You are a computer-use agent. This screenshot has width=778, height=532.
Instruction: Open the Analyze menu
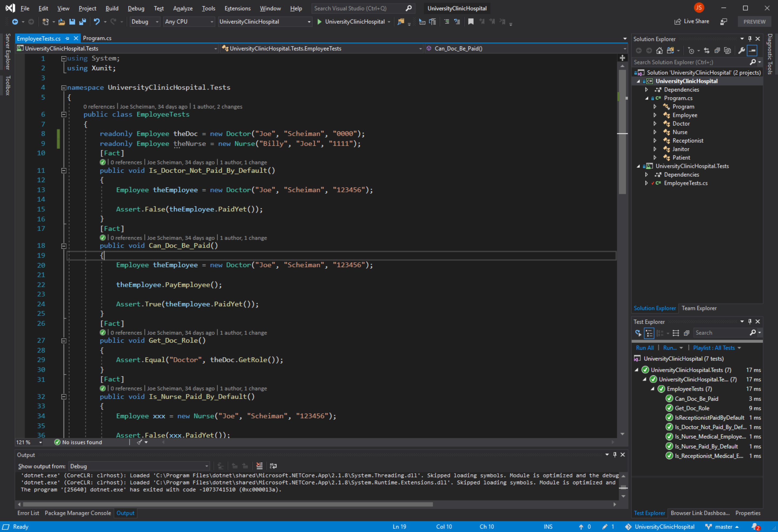[182, 8]
